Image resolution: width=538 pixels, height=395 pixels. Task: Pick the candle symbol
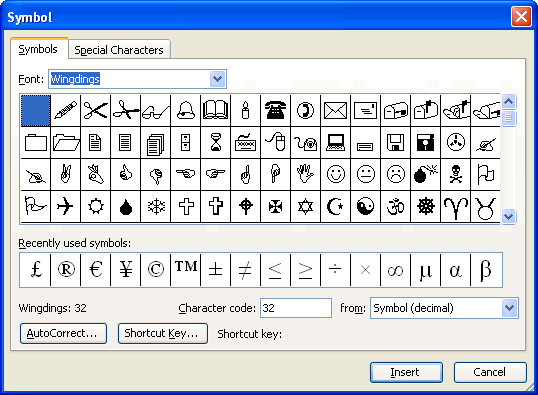[x=246, y=111]
